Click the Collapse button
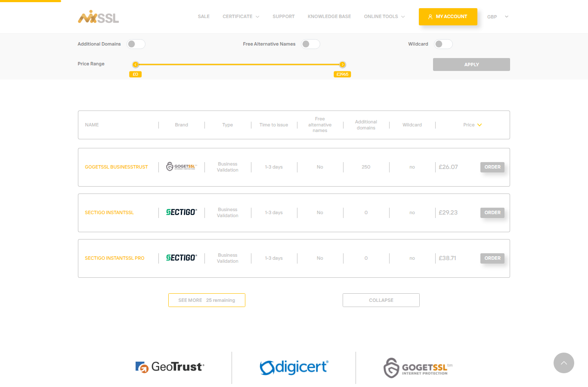 click(x=381, y=300)
